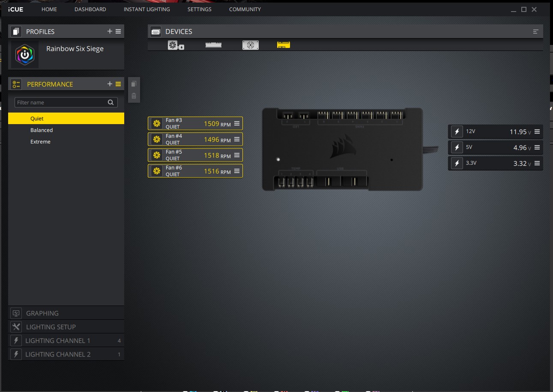Open the 5V sensor options menu
The height and width of the screenshot is (392, 553).
[x=537, y=147]
